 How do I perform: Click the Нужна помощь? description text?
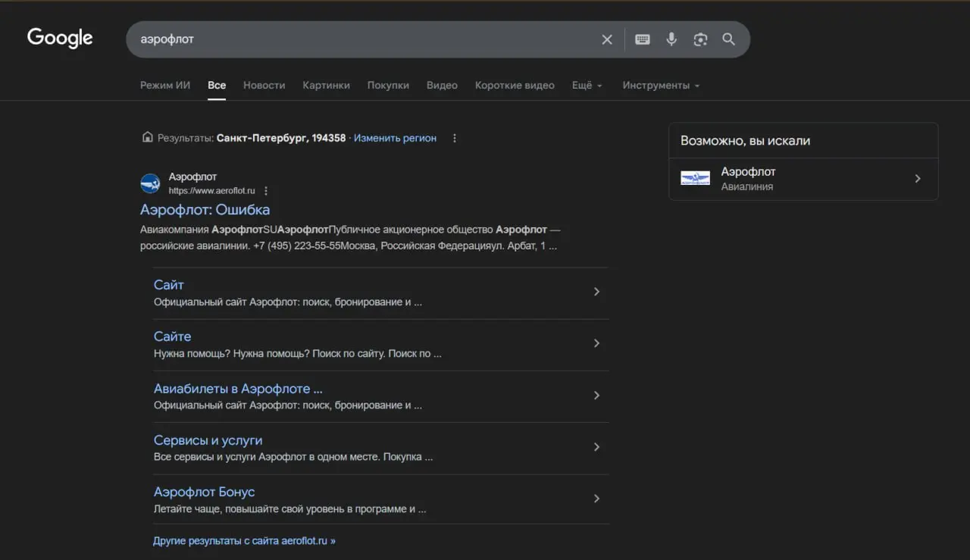[x=298, y=353]
